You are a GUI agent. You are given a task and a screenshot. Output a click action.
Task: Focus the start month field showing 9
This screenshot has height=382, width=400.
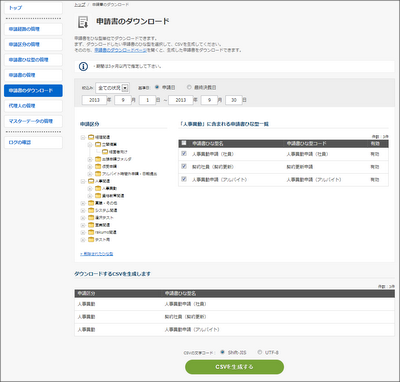(123, 100)
